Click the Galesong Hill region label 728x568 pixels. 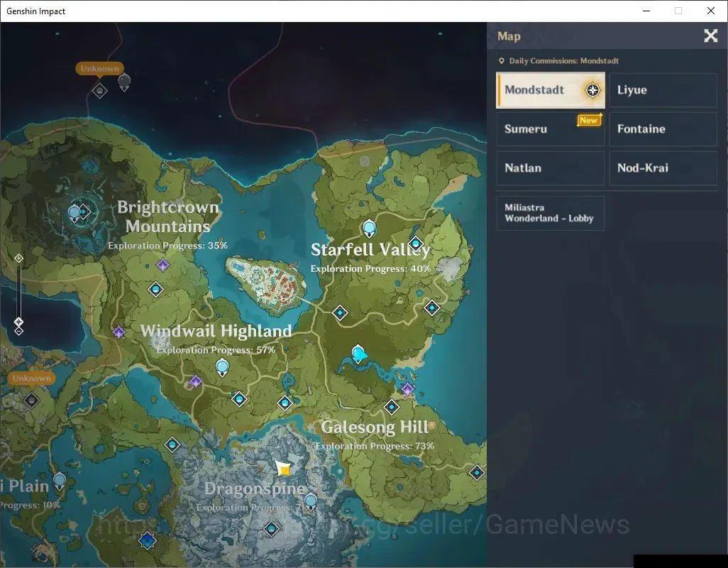tap(375, 427)
